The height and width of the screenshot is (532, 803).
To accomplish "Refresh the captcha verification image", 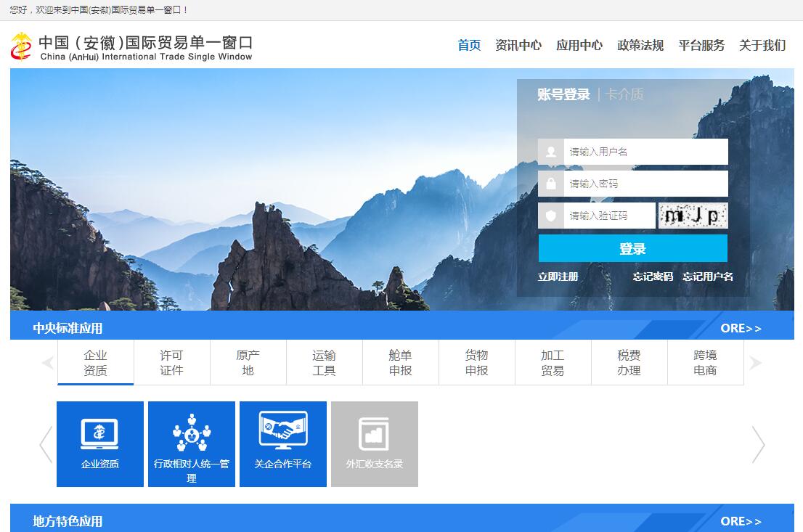I will coord(693,216).
